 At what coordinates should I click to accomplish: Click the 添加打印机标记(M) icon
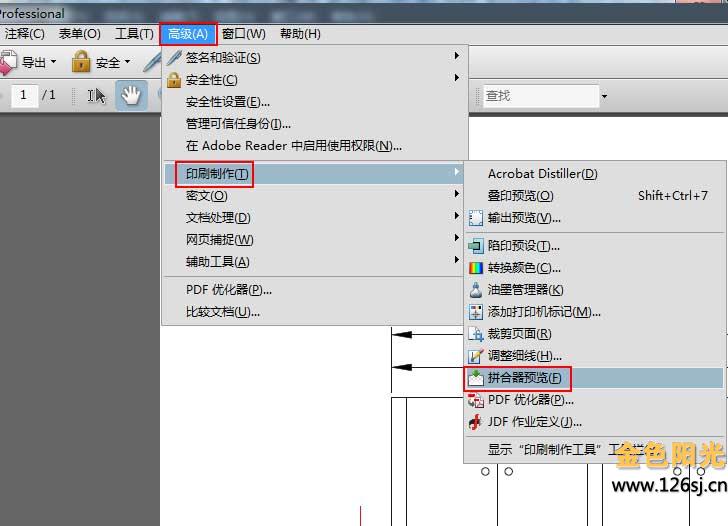[475, 312]
